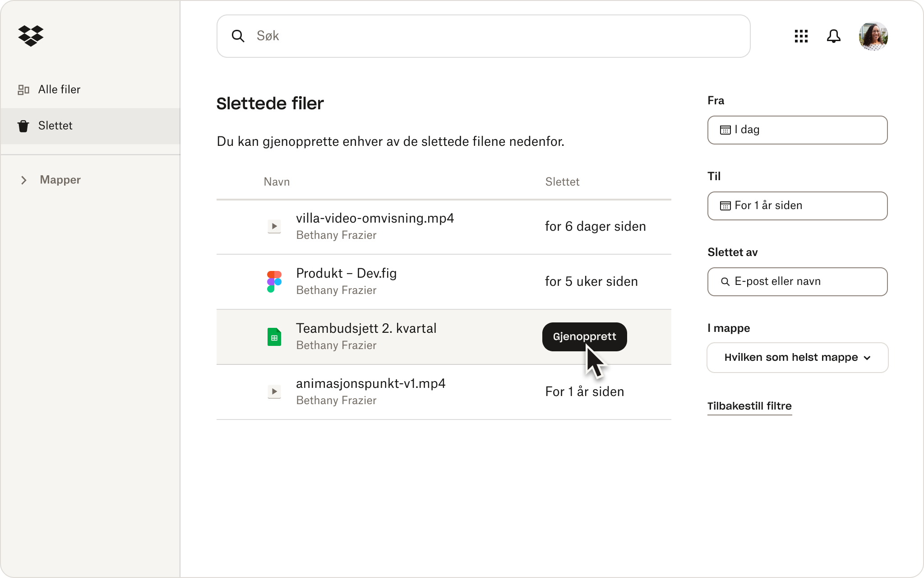Click the Gjenopprett button

coord(584,337)
